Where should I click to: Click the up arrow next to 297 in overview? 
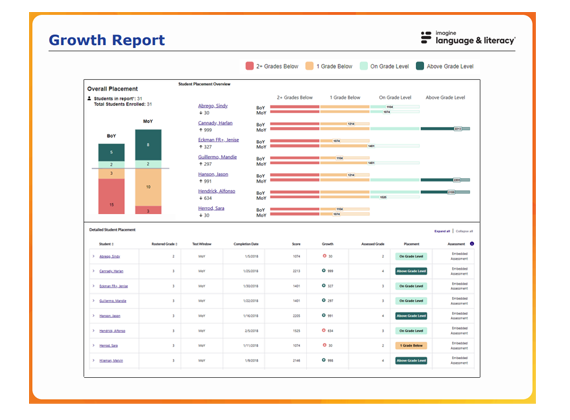point(201,164)
